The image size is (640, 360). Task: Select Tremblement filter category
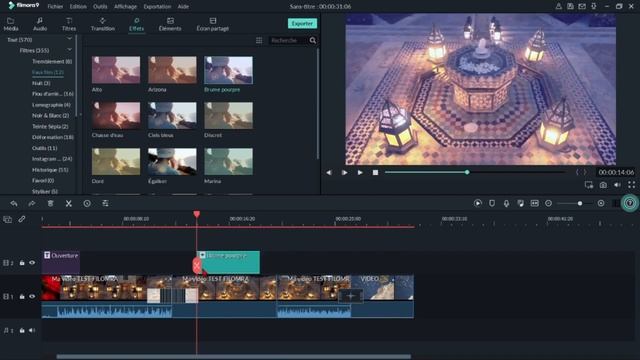[52, 61]
